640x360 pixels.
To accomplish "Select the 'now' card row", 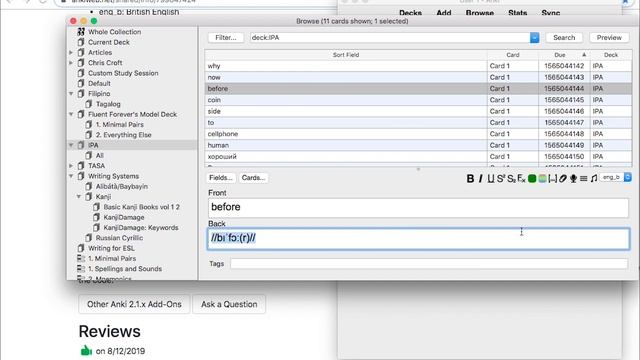I will [x=418, y=77].
